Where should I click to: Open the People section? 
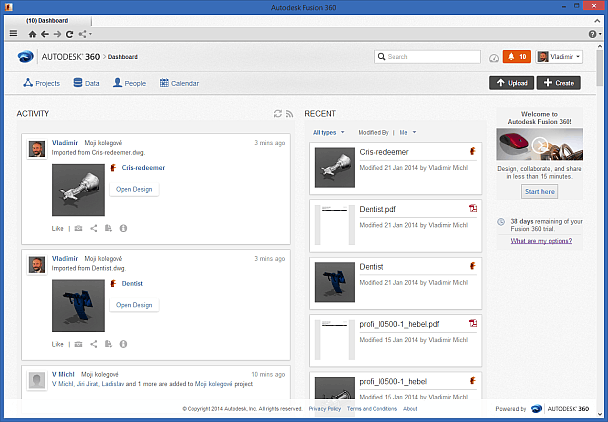[129, 83]
